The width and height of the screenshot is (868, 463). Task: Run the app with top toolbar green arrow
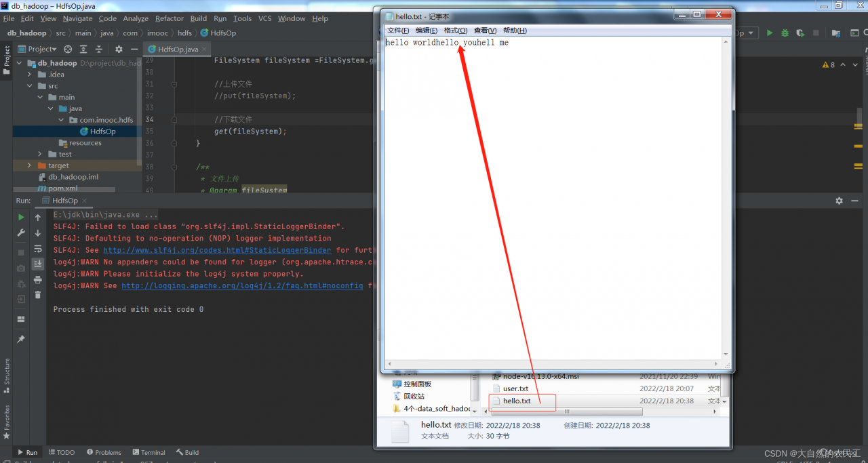(x=770, y=33)
